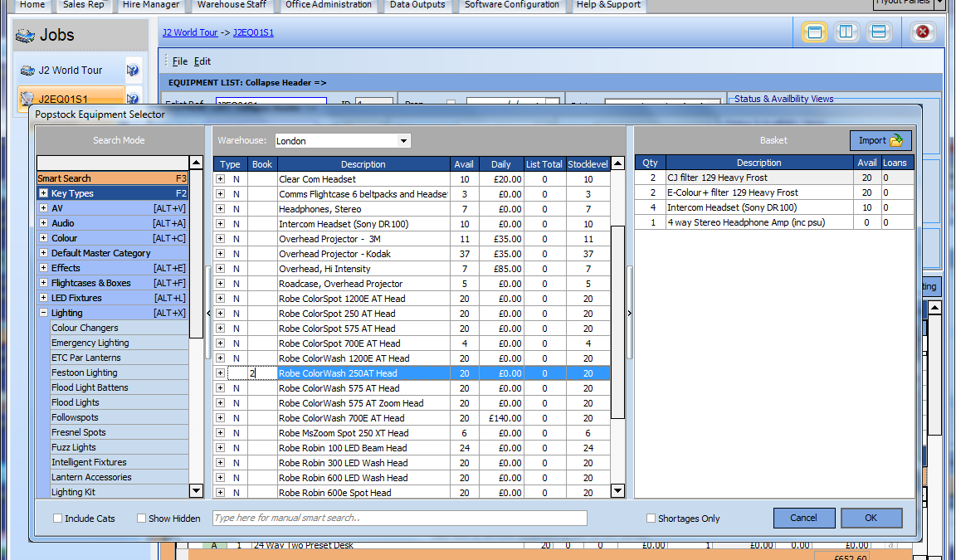Image resolution: width=956 pixels, height=560 pixels.
Task: Click the right-arrow splitter beside the basket
Action: (x=629, y=314)
